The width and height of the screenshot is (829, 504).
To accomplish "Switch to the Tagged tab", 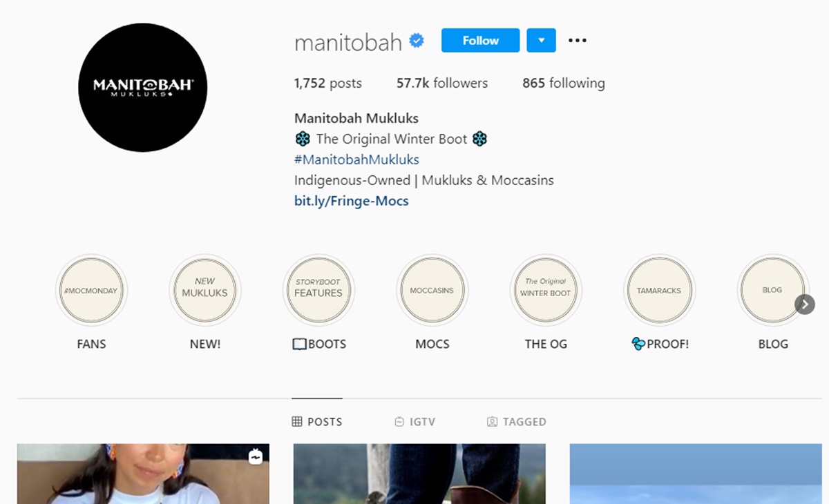I will [x=516, y=422].
